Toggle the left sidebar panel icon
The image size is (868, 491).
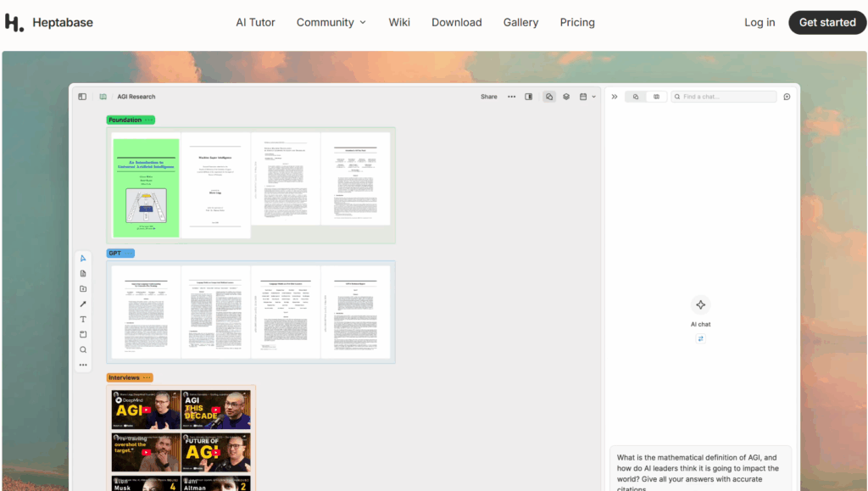[82, 97]
